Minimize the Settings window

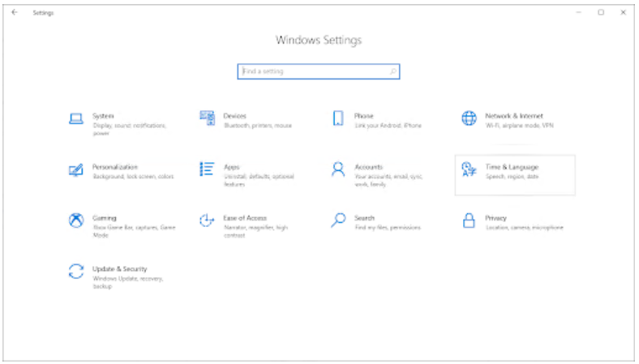point(579,13)
